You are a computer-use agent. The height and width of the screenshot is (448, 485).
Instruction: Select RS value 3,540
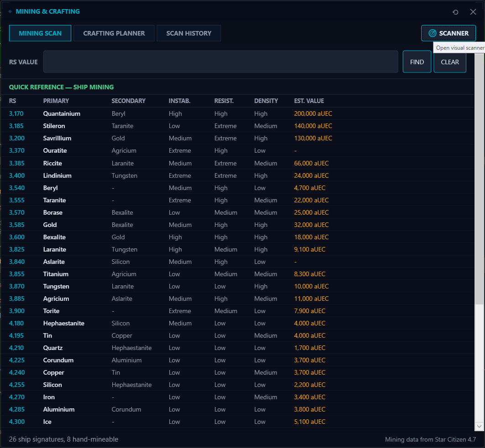[x=17, y=188]
